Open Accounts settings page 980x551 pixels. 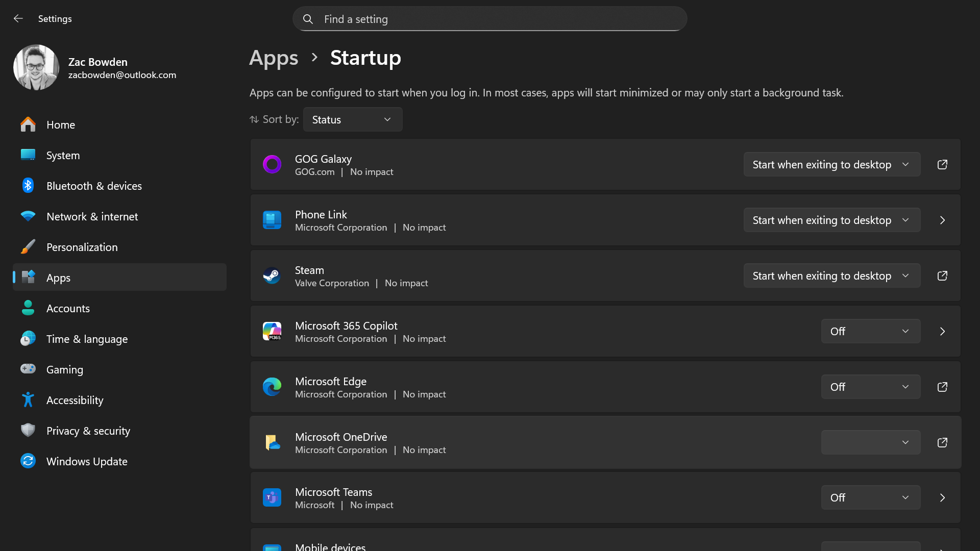(119, 308)
